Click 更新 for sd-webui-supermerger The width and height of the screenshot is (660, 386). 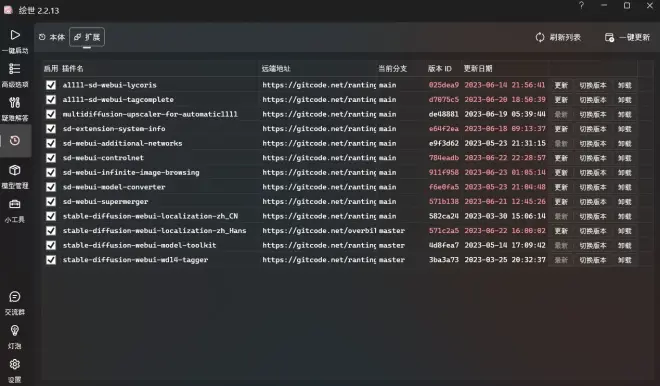(561, 202)
